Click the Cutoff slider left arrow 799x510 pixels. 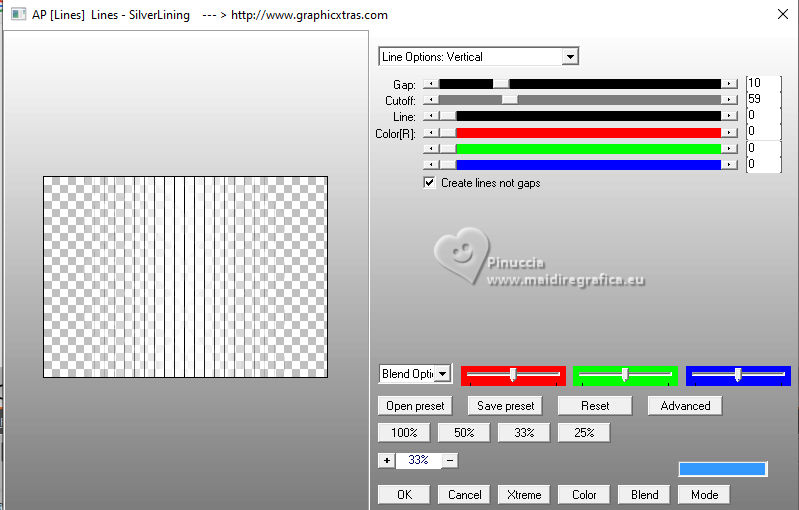point(431,100)
